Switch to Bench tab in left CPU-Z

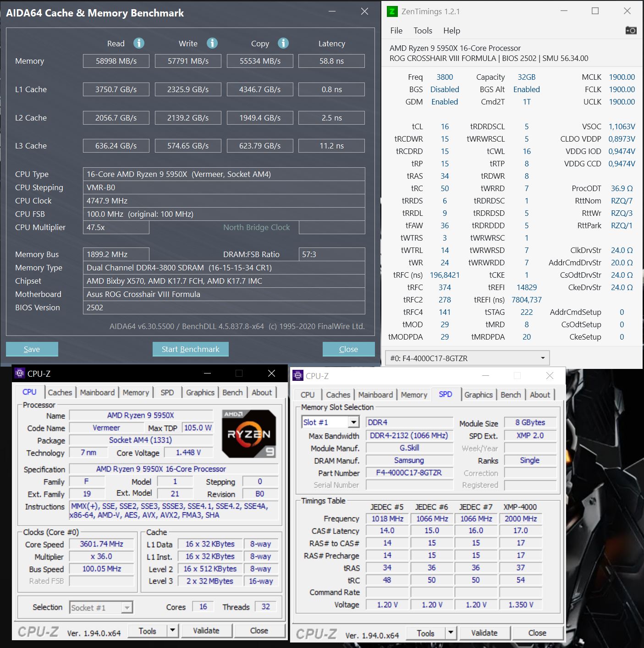232,392
